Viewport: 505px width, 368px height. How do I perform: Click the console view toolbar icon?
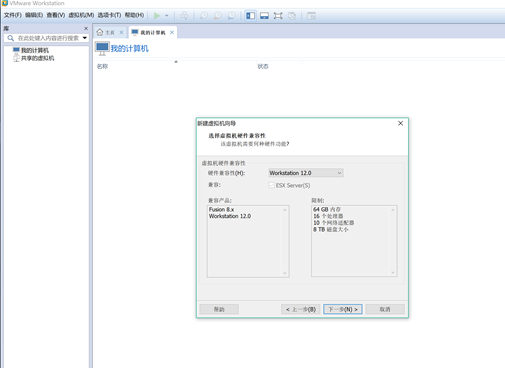311,16
